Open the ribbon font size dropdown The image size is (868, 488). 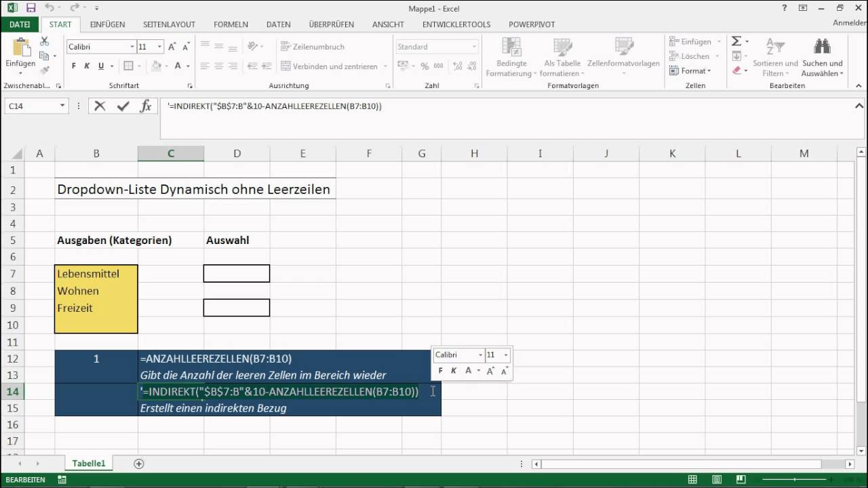[160, 47]
